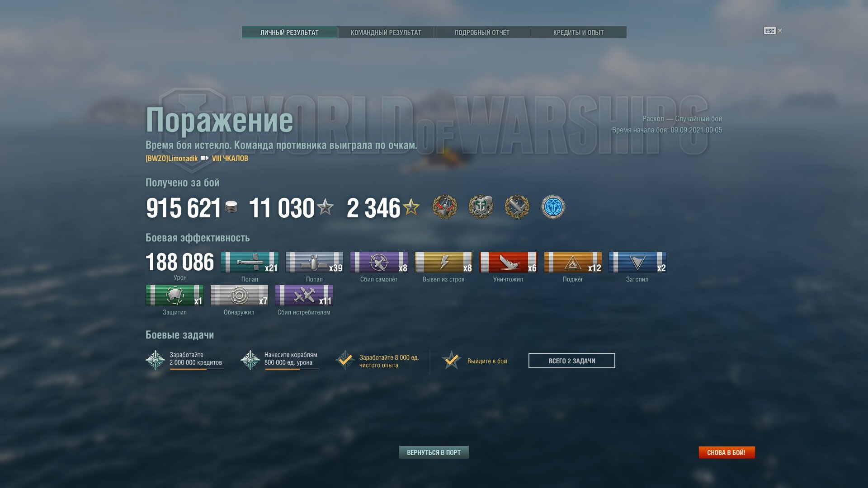This screenshot has height=488, width=868.
Task: Close results screen with ESC X
Action: tap(773, 31)
